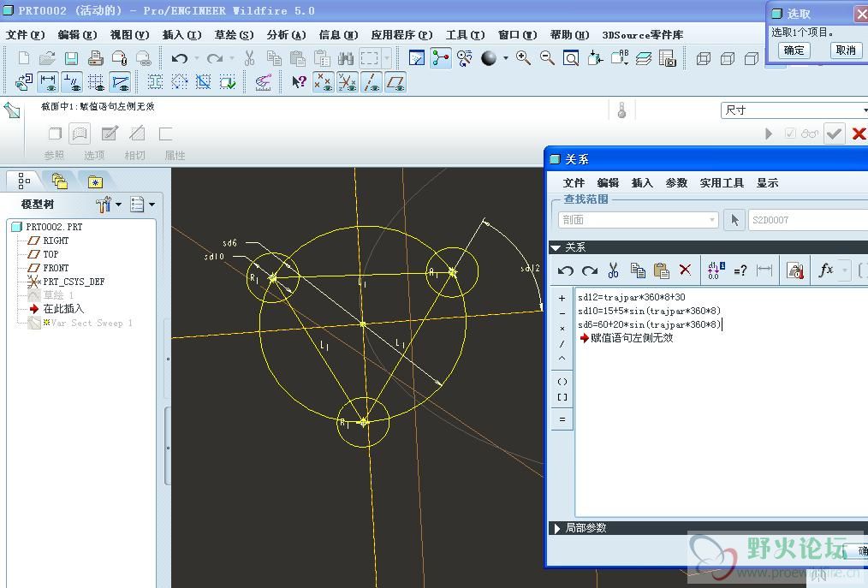Save the model with the floppy icon
The height and width of the screenshot is (588, 868).
pos(71,57)
